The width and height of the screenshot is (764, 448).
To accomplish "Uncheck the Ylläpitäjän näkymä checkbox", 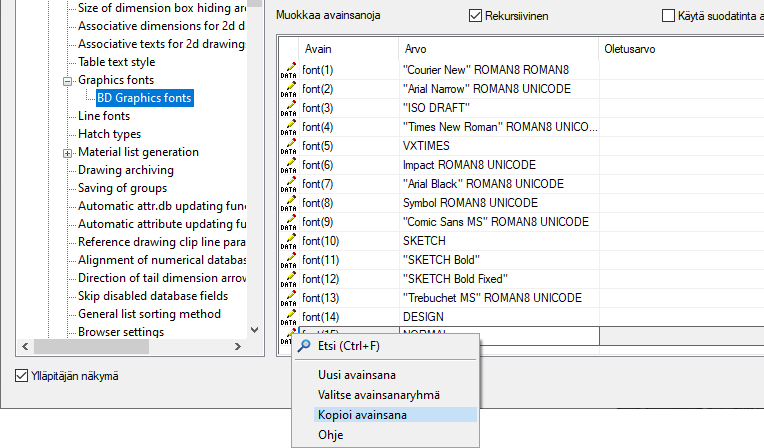I will coord(22,376).
